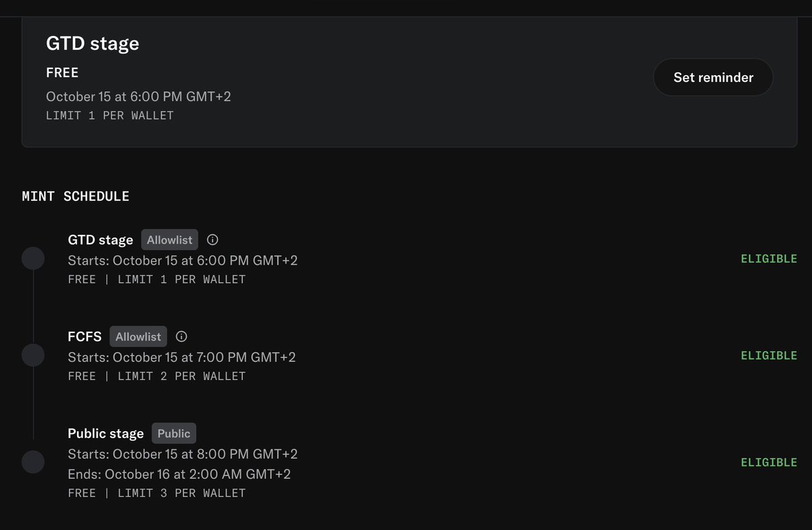Click the MINT SCHEDULE section header
This screenshot has width=812, height=530.
click(x=76, y=196)
